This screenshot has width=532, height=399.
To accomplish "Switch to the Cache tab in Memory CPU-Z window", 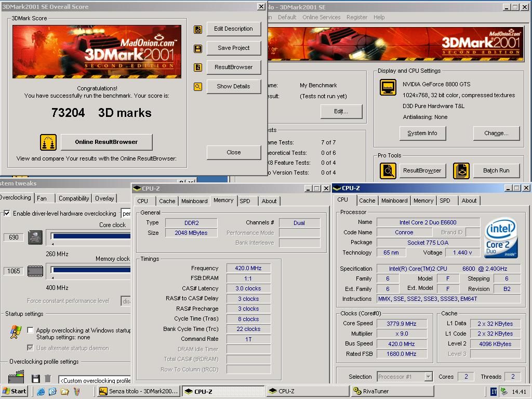I will 167,201.
